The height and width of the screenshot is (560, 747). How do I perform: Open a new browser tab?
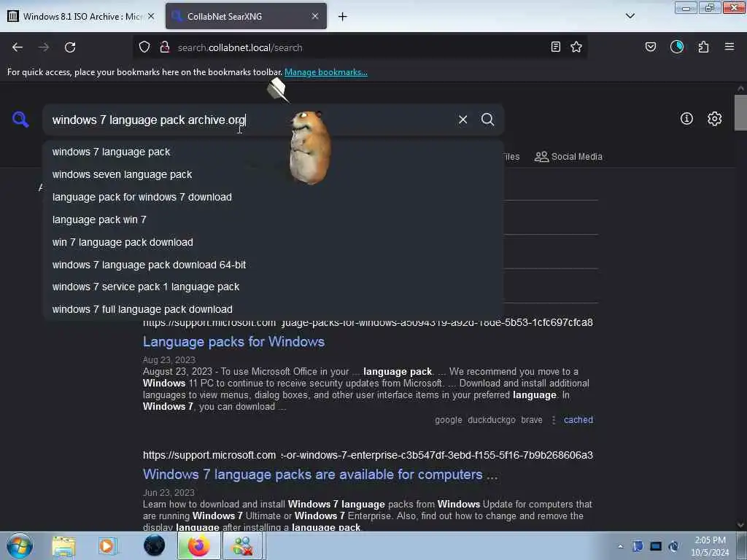tap(343, 17)
